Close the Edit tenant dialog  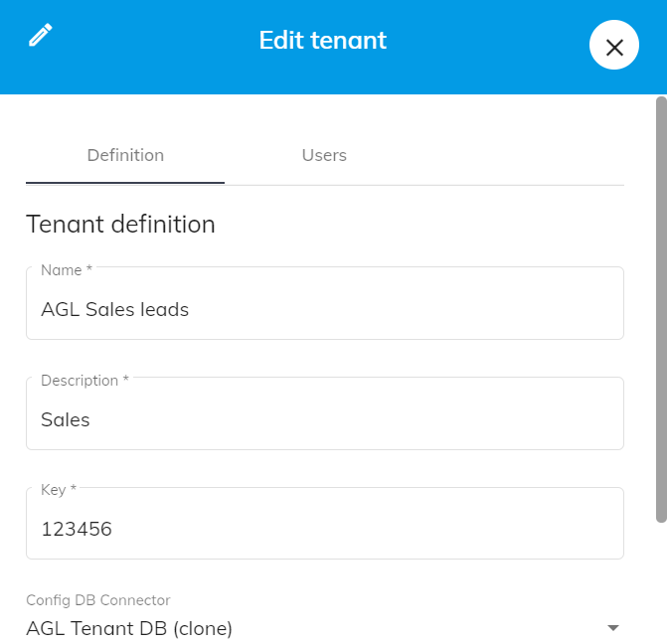pos(613,47)
